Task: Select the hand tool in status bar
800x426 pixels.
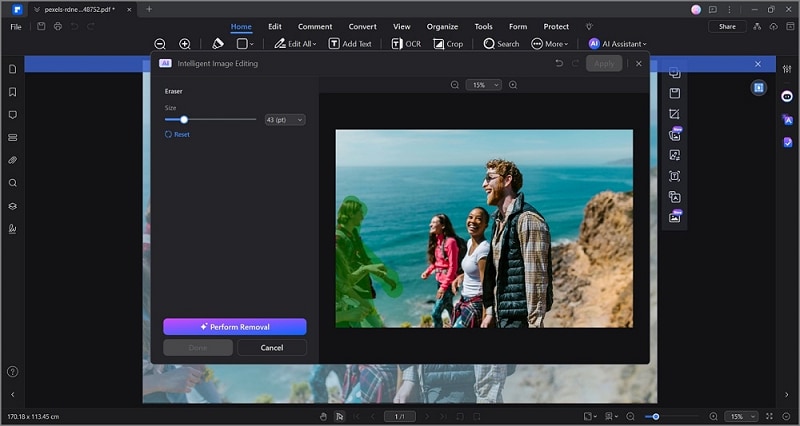Action: (x=322, y=416)
